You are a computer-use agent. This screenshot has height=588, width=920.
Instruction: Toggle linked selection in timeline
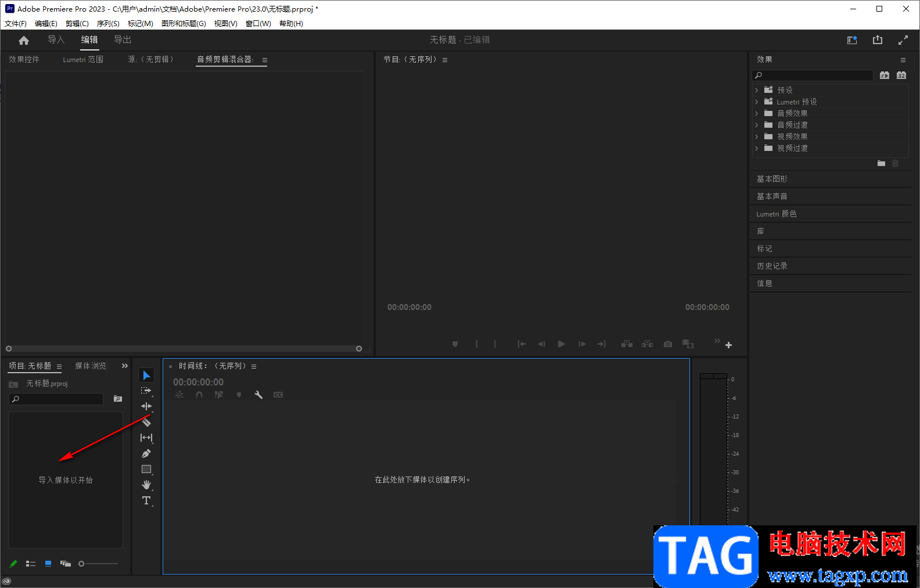coord(219,395)
